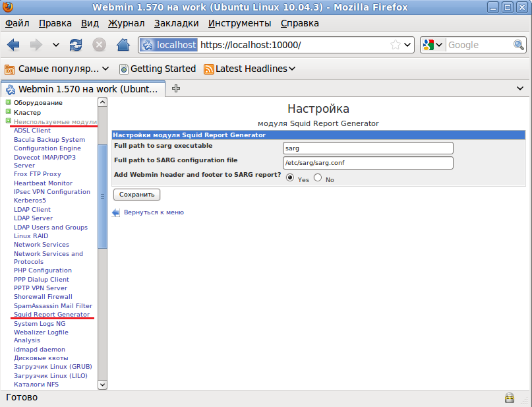Screen dimensions: 532x407
Task: Open the Журнал menu
Action: click(126, 24)
